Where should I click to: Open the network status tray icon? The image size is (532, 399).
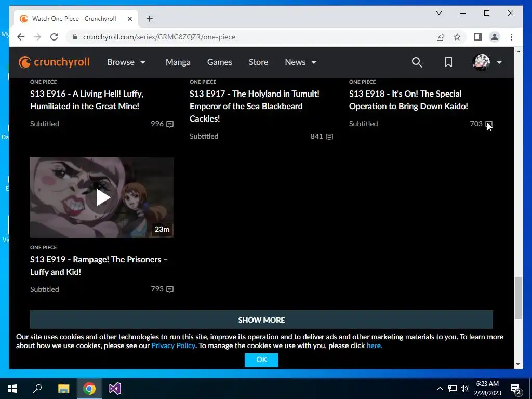[453, 389]
